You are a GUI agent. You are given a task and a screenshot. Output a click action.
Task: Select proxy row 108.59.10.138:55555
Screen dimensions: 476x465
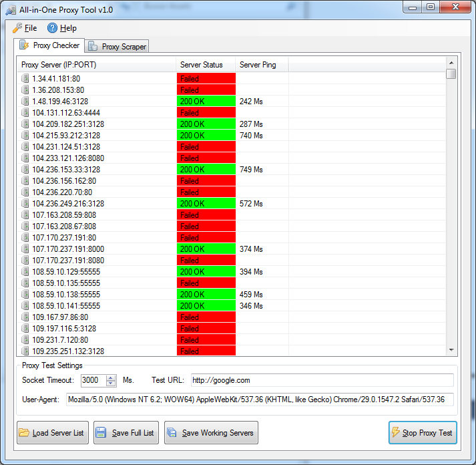click(x=231, y=295)
